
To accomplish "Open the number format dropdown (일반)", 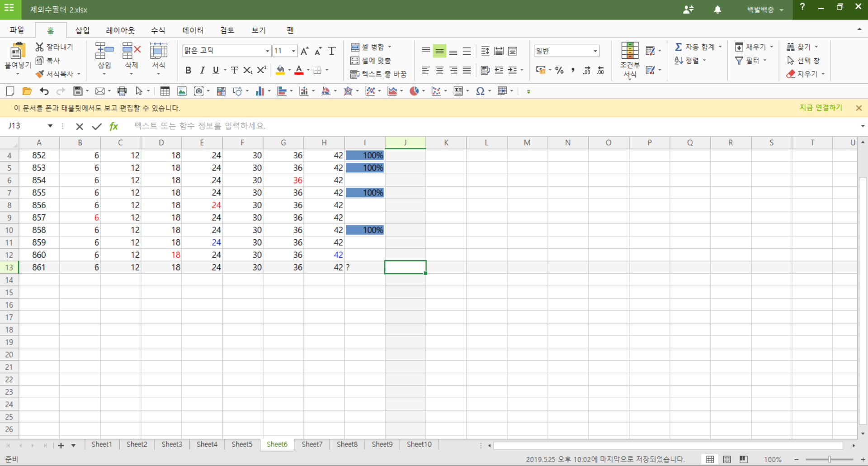I will coord(595,51).
